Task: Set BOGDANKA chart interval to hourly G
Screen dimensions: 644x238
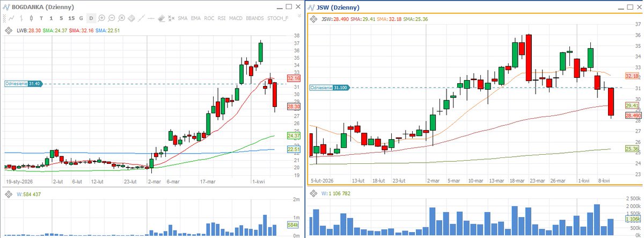Action: [81, 18]
